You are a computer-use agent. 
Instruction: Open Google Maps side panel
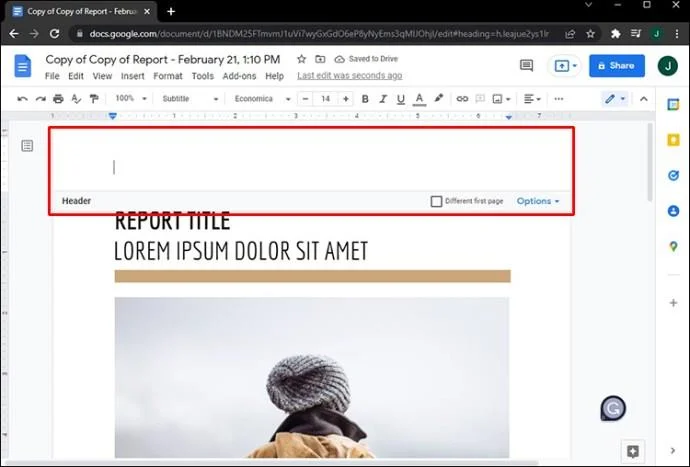point(673,246)
